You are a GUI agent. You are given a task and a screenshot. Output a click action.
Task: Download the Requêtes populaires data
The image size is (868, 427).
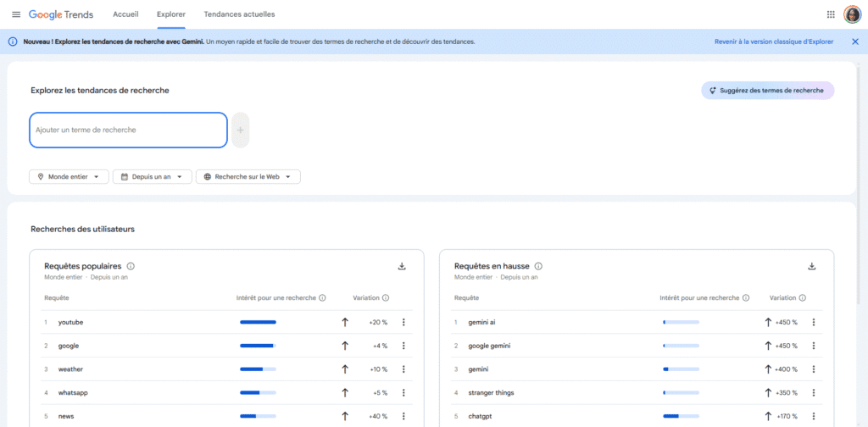pos(402,266)
